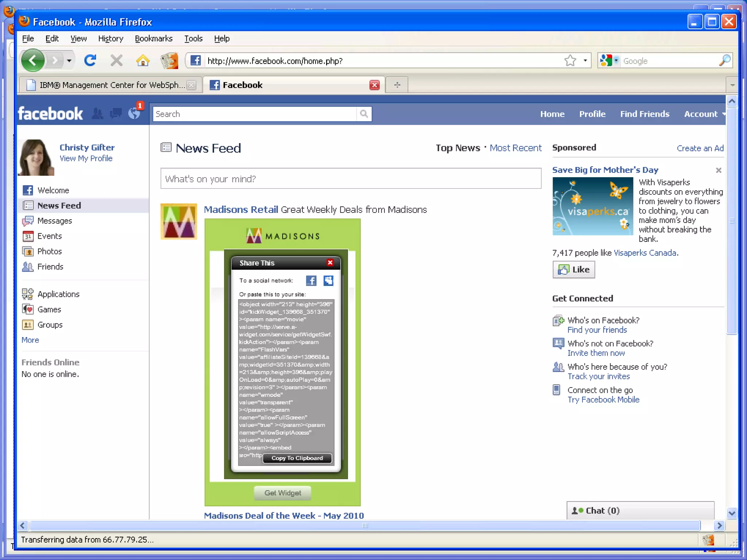747x560 pixels.
Task: Share widget via Facebook icon
Action: pyautogui.click(x=311, y=280)
